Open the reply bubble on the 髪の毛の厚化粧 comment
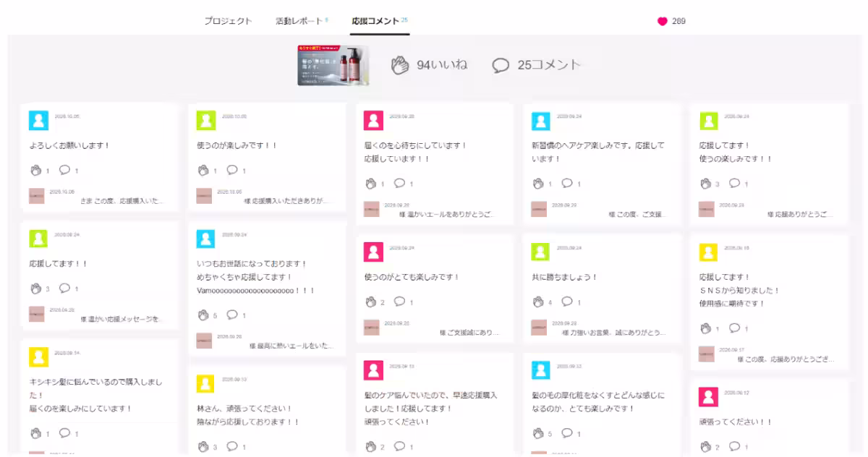The height and width of the screenshot is (457, 868). point(567,433)
